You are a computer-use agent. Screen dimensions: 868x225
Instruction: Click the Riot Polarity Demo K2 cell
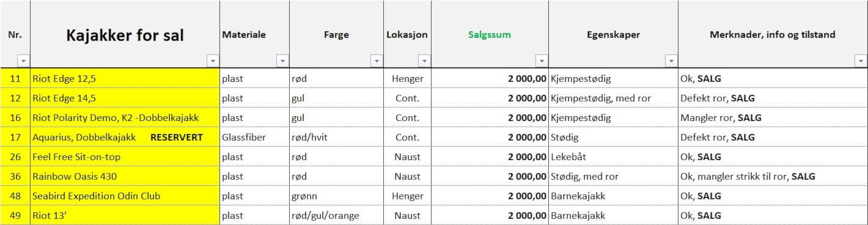pyautogui.click(x=125, y=117)
